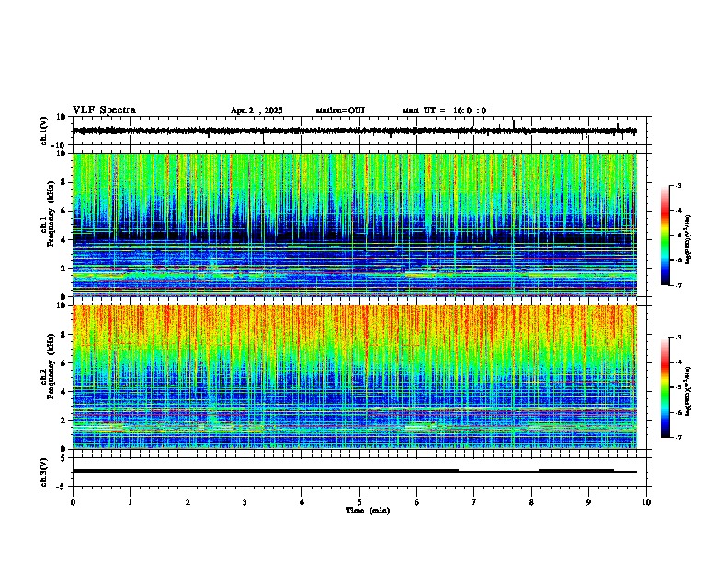This screenshot has height=563, width=728.
Task: Click the "2" kHz tick on ch.2 frequency axis
Action: tap(63, 420)
